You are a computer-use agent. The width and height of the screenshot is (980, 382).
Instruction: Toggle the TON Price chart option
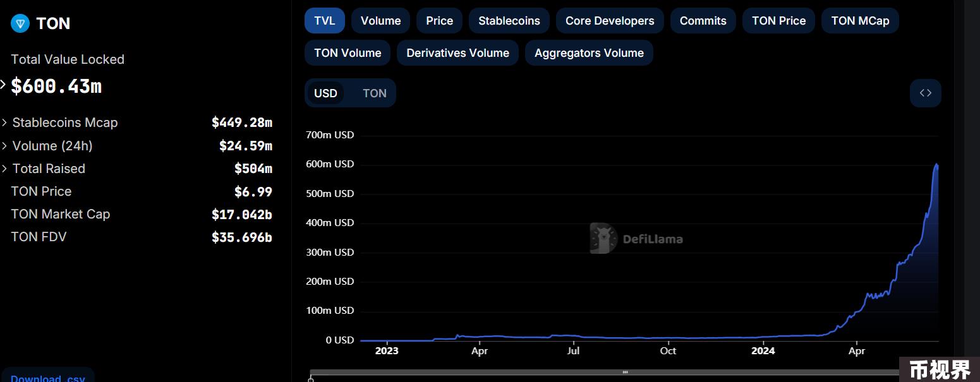tap(779, 21)
